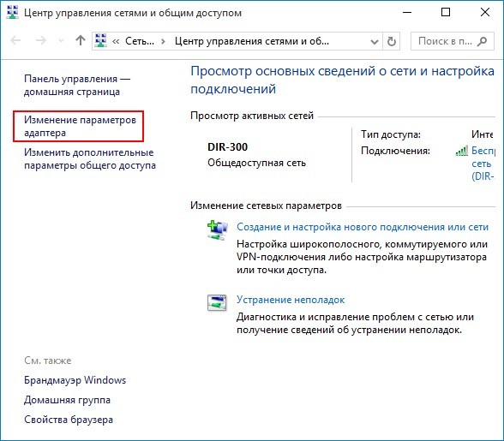This screenshot has width=504, height=441.
Task: Click the troubleshooting icon
Action: pos(217,302)
